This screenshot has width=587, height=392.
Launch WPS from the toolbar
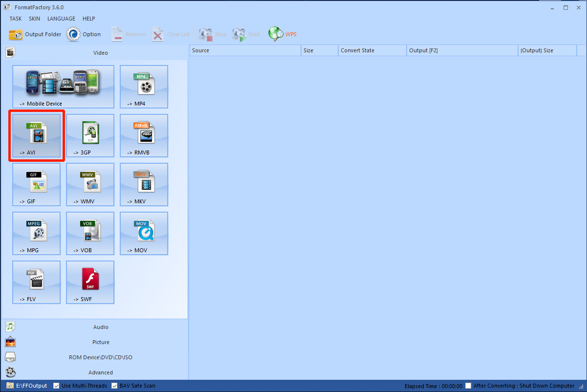(283, 34)
